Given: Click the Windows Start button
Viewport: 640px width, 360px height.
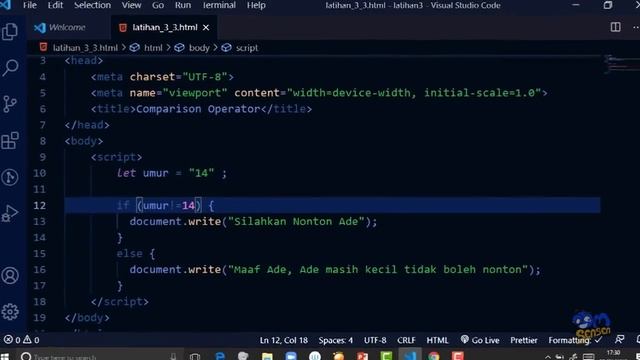Looking at the screenshot, I should click(4, 356).
